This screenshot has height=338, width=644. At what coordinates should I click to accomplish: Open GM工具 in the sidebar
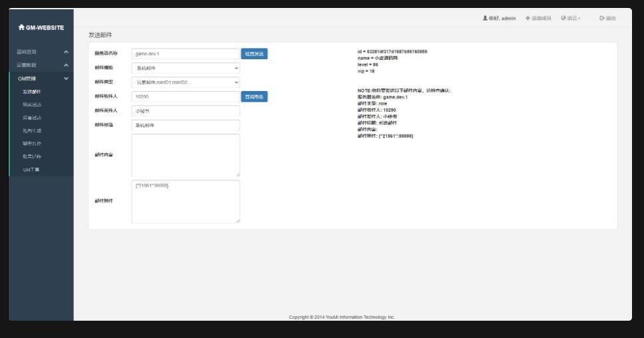31,170
